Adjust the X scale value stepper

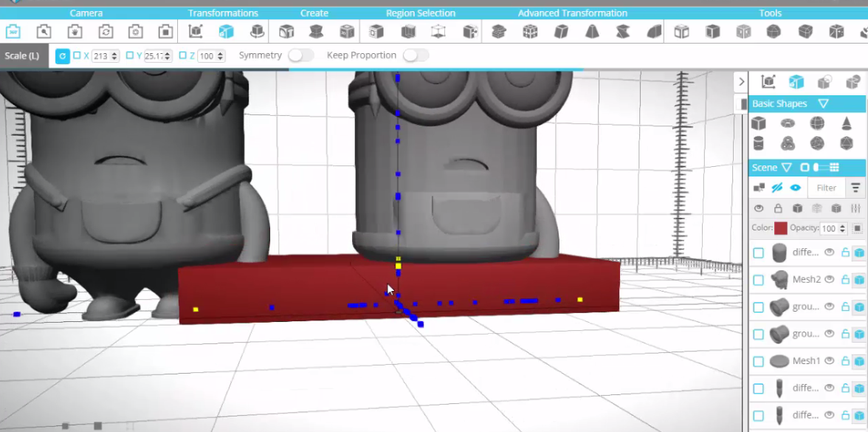click(114, 56)
